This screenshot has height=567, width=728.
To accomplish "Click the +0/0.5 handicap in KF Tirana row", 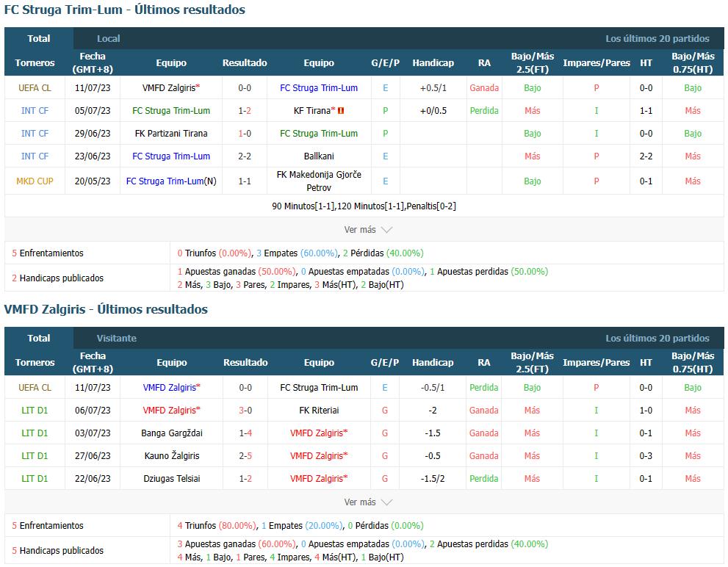I will pyautogui.click(x=433, y=110).
